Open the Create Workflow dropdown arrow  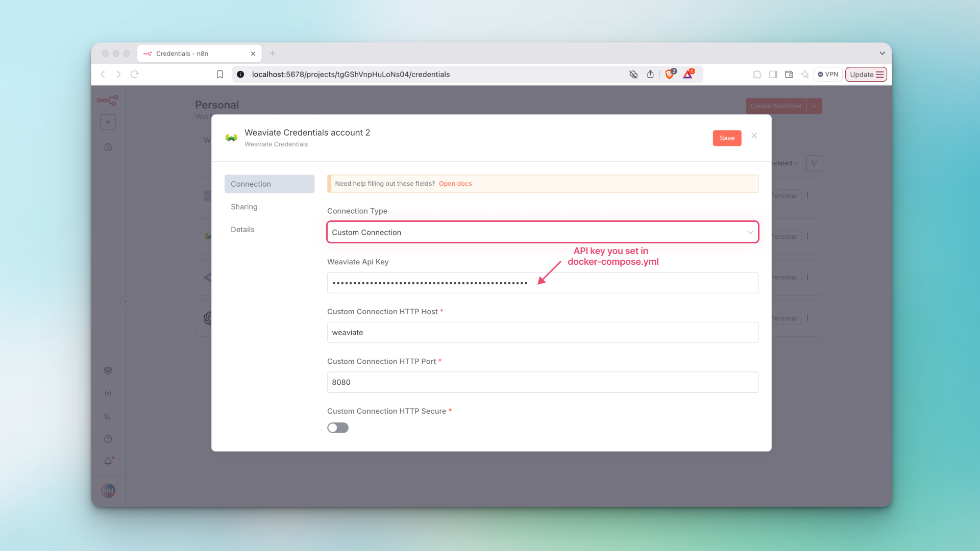pos(815,106)
